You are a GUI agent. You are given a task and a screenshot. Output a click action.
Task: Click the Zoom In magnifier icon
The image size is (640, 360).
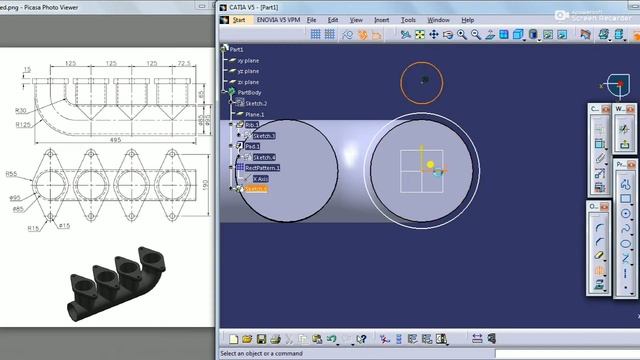click(x=462, y=35)
